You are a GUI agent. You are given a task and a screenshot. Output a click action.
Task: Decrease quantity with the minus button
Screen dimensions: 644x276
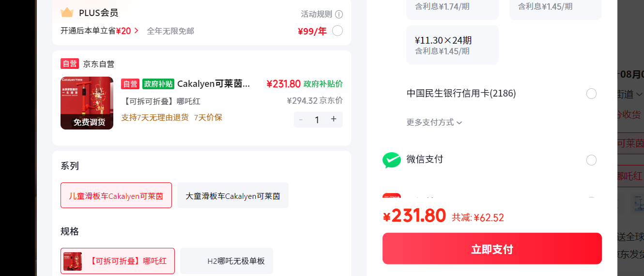pyautogui.click(x=301, y=119)
